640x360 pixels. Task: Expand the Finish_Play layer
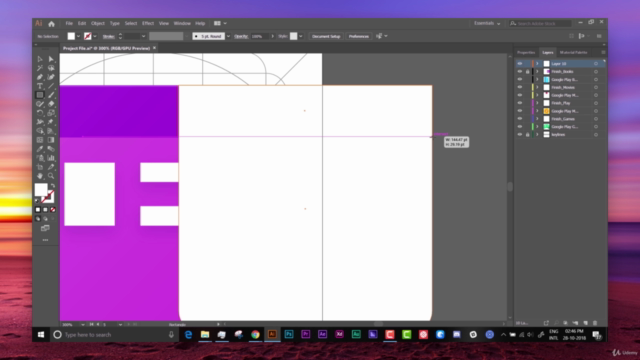point(537,103)
